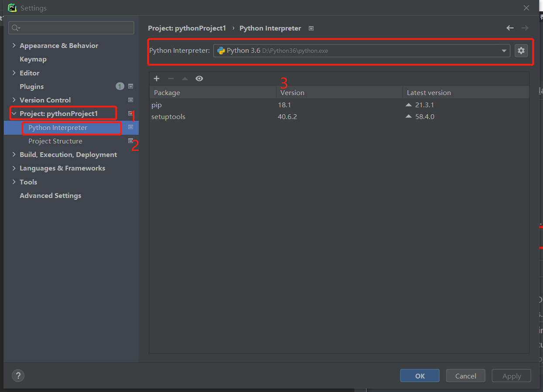Collapse the Project: pythonProject1 section
Screen dimensions: 543x392
[14, 114]
